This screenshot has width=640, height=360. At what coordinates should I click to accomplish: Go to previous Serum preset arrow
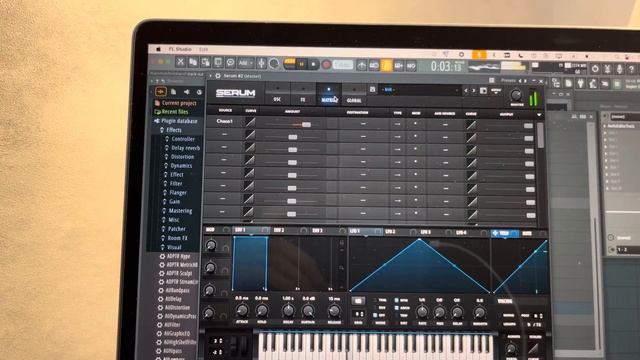click(x=466, y=91)
